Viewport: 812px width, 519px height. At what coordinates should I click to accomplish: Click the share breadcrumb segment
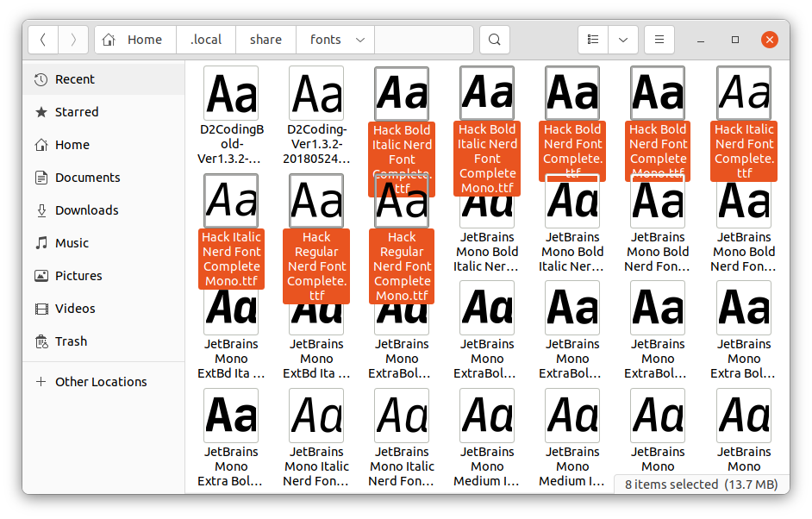pyautogui.click(x=265, y=40)
